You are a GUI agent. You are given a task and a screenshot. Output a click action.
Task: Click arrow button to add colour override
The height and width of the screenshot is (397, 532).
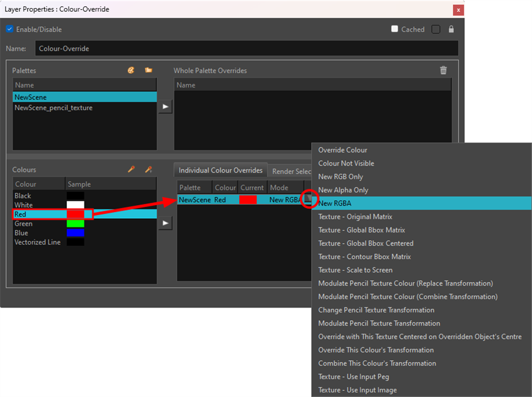[165, 223]
